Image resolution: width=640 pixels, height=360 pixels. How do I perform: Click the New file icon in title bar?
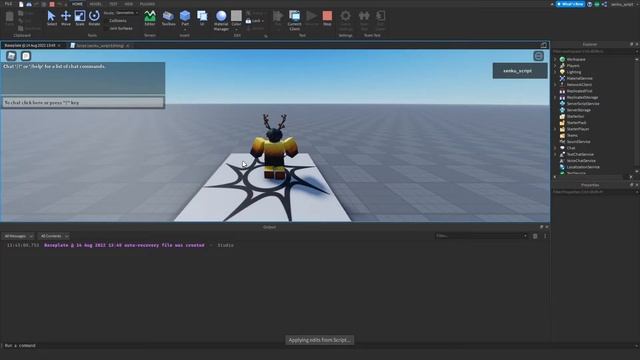[x=21, y=4]
